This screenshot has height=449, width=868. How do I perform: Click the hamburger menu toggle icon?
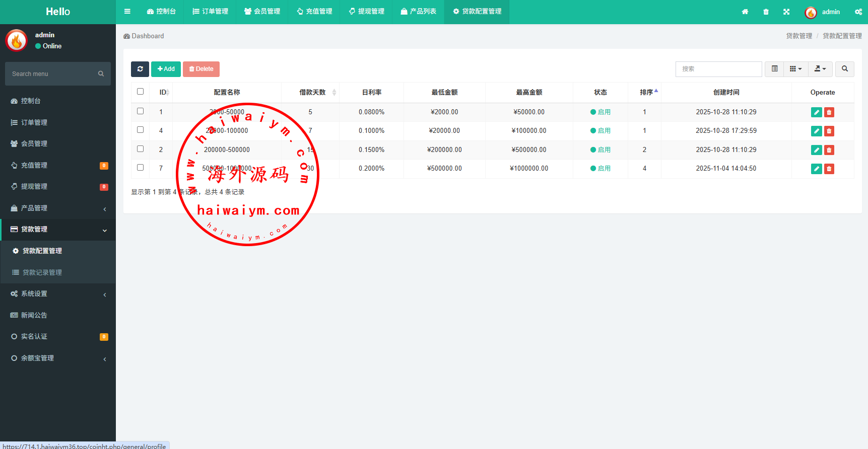tap(127, 12)
